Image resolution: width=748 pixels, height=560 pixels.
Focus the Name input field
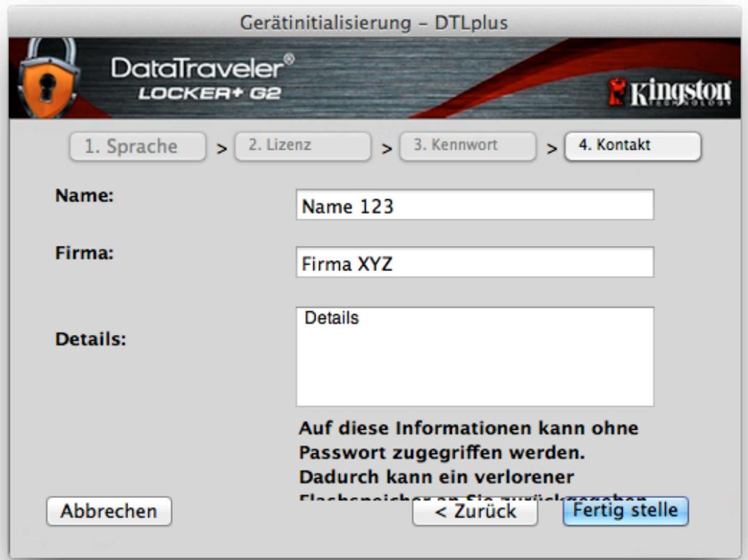475,205
